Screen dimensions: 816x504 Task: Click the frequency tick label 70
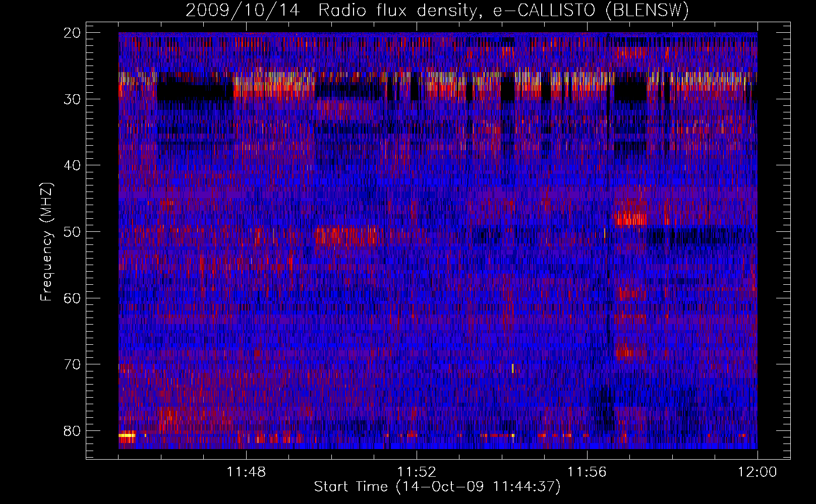point(73,364)
